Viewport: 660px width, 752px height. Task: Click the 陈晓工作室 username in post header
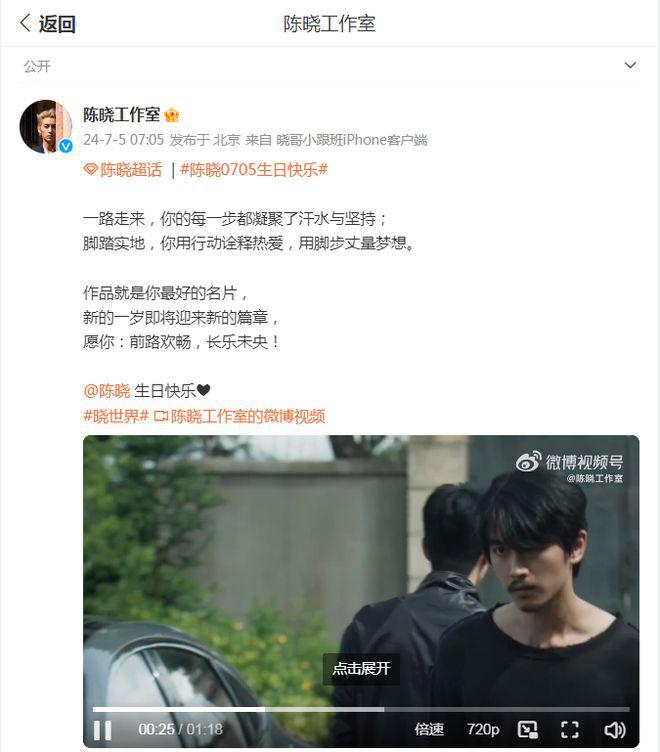[x=122, y=115]
